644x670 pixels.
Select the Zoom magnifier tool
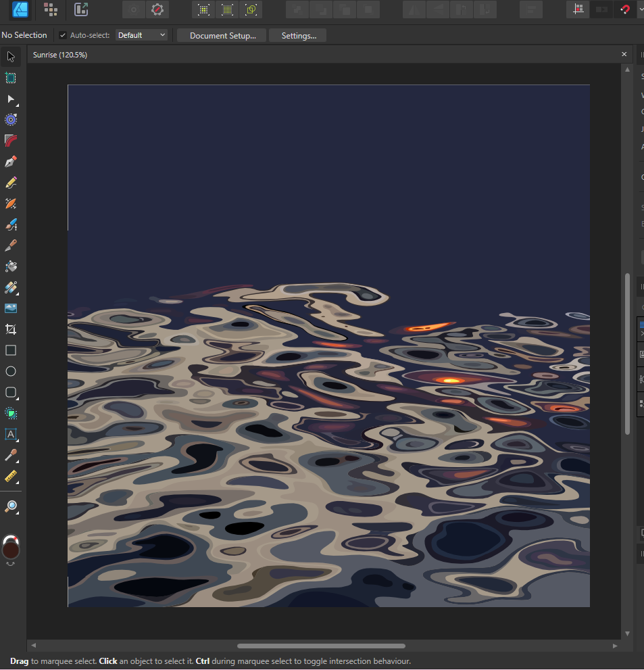click(11, 506)
